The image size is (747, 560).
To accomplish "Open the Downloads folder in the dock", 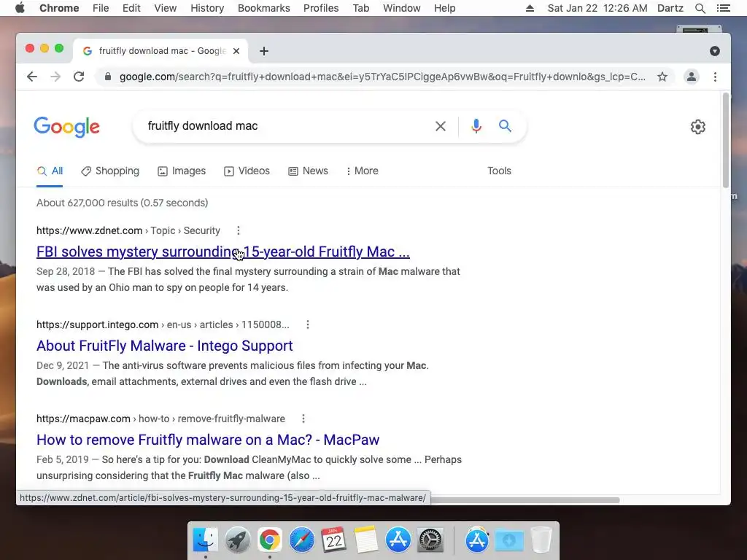I will coord(508,540).
